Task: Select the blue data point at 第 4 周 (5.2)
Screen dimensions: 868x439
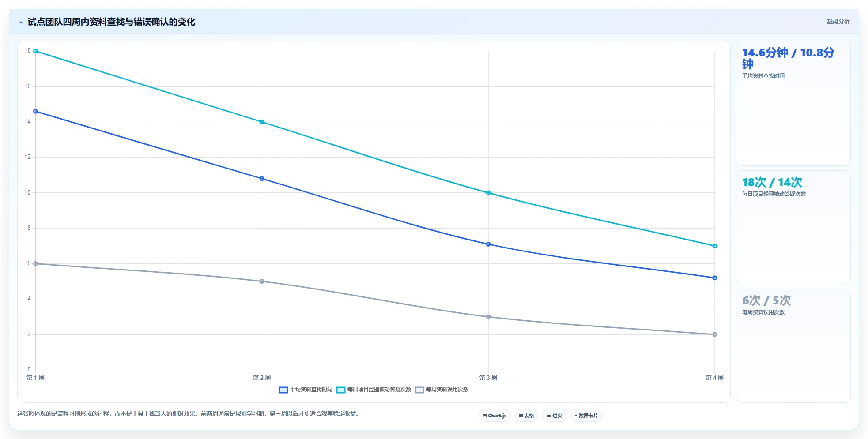Action: point(715,278)
